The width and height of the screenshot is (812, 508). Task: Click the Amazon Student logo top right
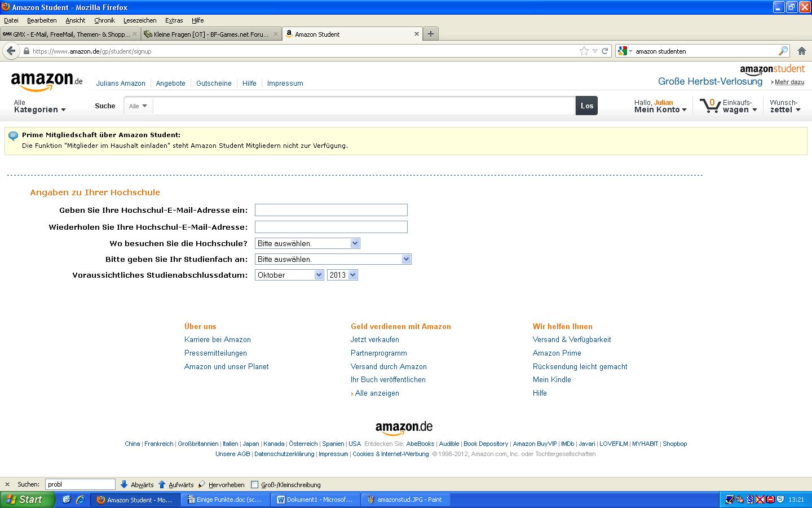click(772, 69)
